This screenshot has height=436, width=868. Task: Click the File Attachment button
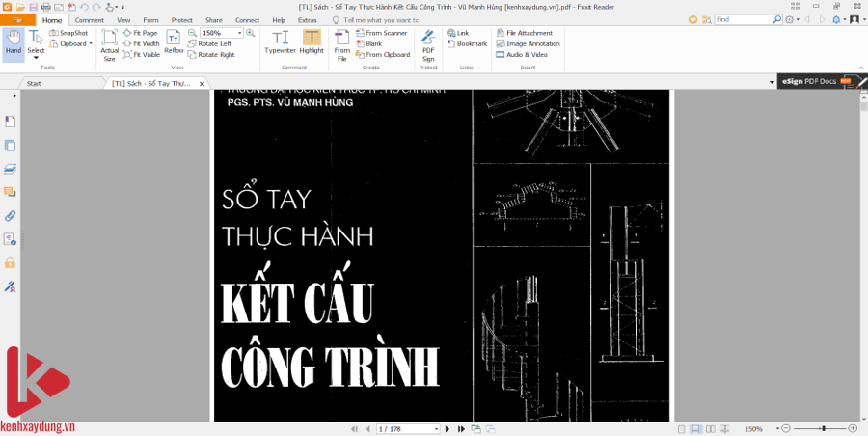coord(529,33)
